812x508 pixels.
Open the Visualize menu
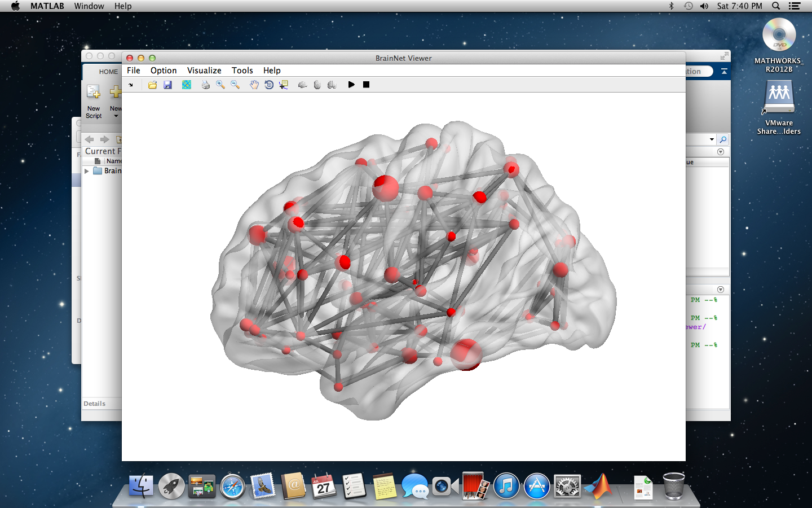pos(204,71)
